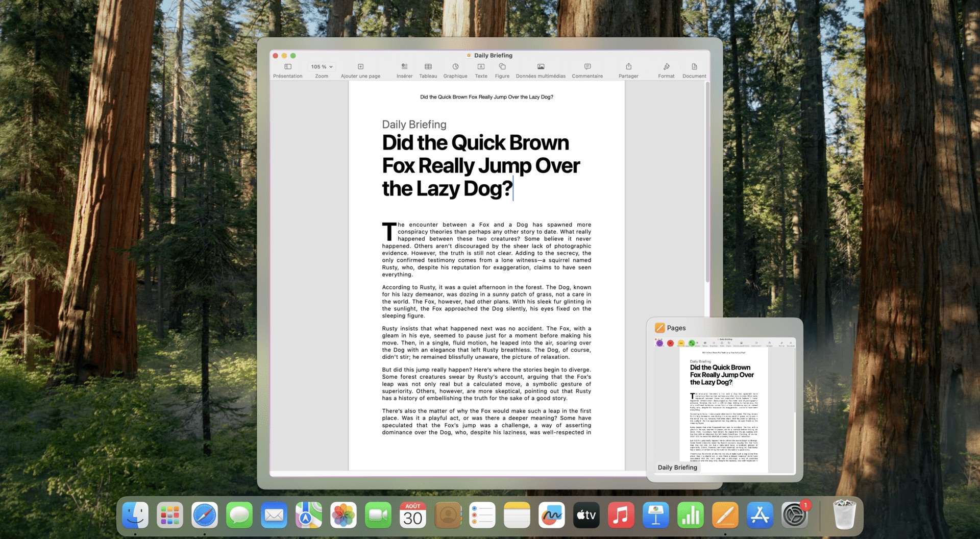Open the 105% zoom level dropdown
The image size is (980, 539).
point(321,66)
